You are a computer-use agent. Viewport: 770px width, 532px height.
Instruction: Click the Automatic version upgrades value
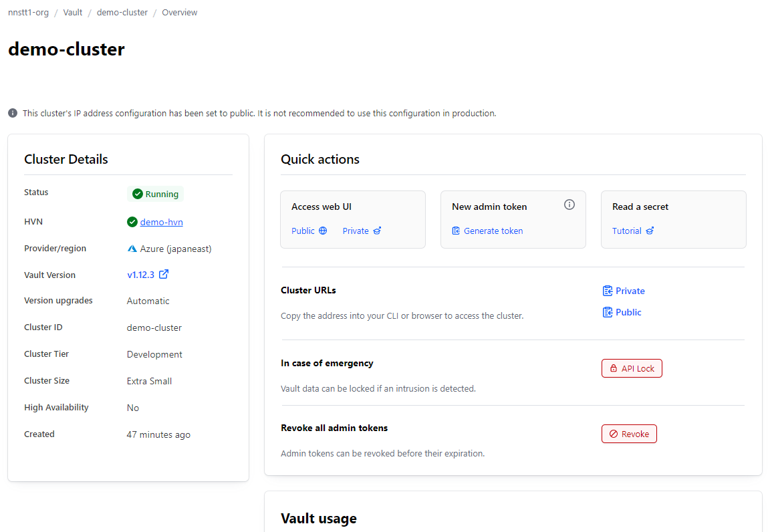point(148,301)
